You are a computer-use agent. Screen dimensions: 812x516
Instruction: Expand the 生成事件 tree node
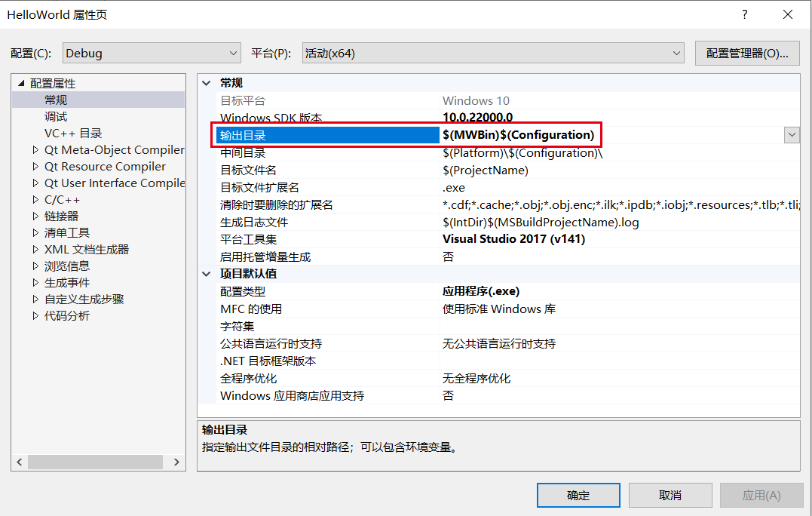coord(35,282)
